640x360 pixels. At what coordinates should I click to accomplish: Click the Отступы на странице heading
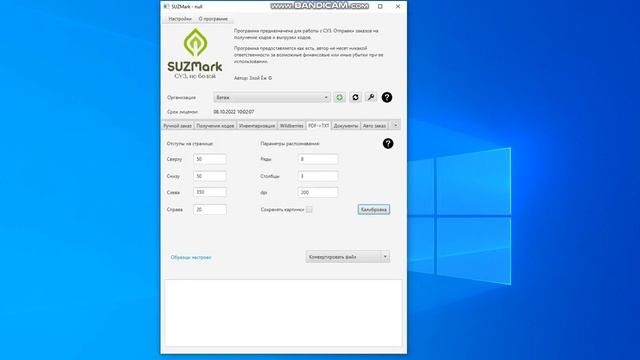[190, 144]
